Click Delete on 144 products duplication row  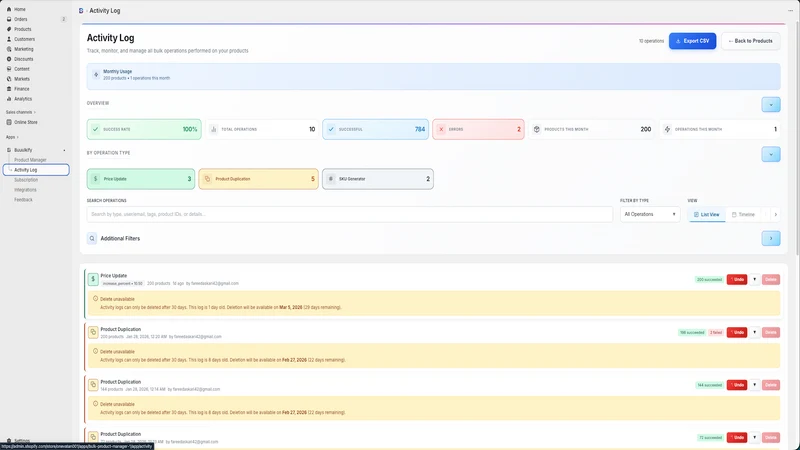[771, 385]
